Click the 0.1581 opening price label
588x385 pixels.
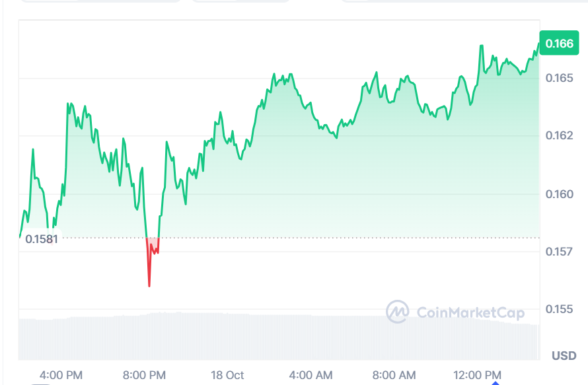(x=42, y=239)
